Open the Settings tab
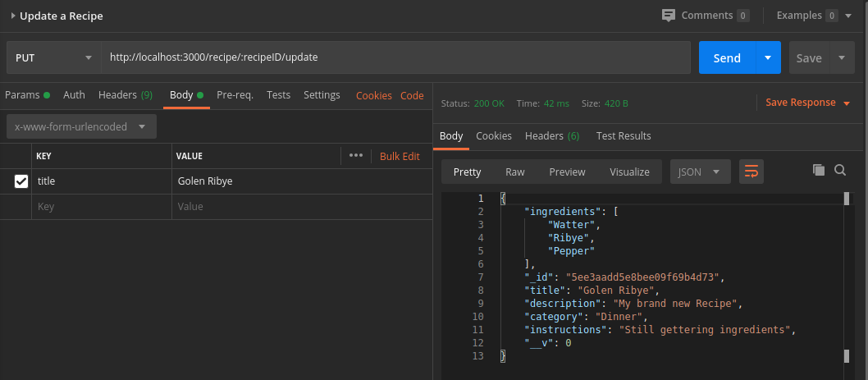 pos(322,94)
